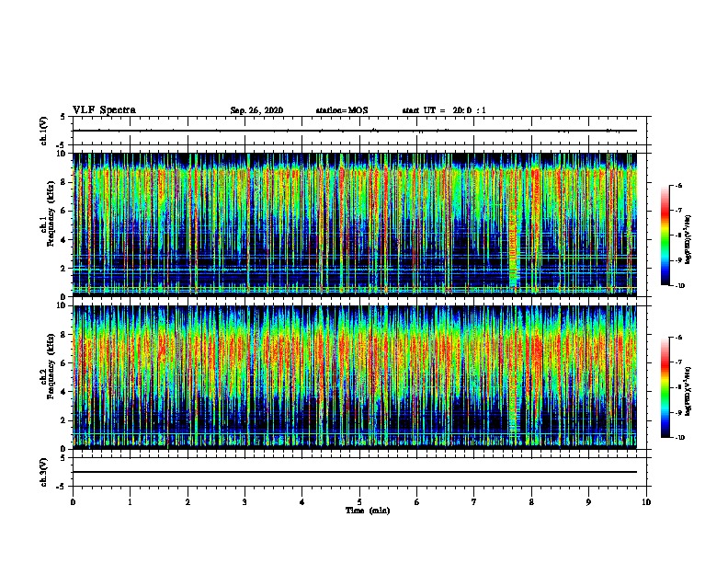Viewport: 728px width, 563px height.
Task: Click the ch.2 'Frequency (kHz)' axis label
Action: pyautogui.click(x=51, y=366)
